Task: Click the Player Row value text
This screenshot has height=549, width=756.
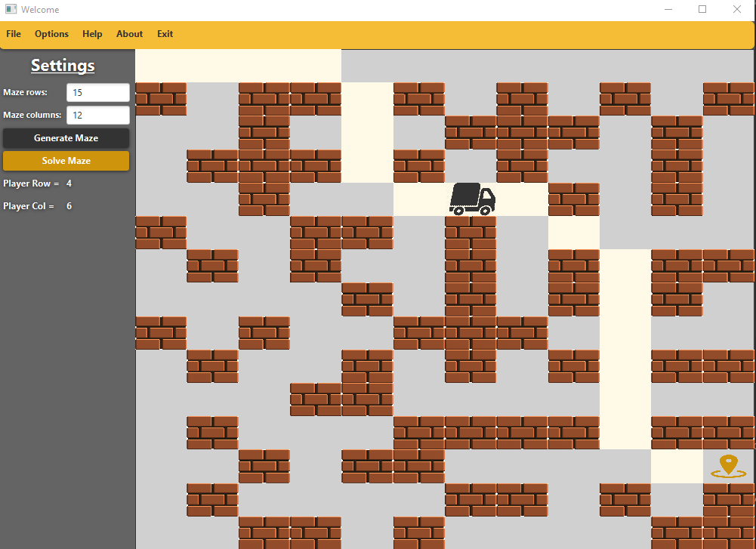Action: pyautogui.click(x=69, y=184)
